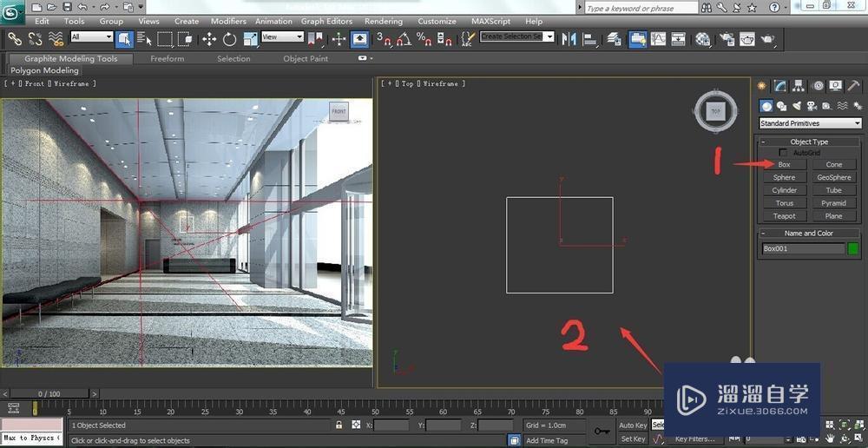Open the application menu logo button
Screen dimensions: 868x448
click(x=12, y=11)
